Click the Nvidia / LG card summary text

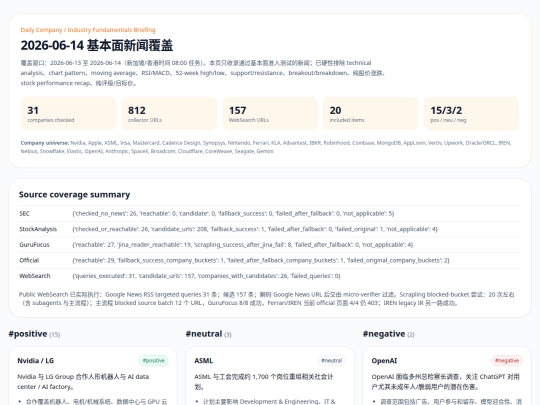(83, 382)
